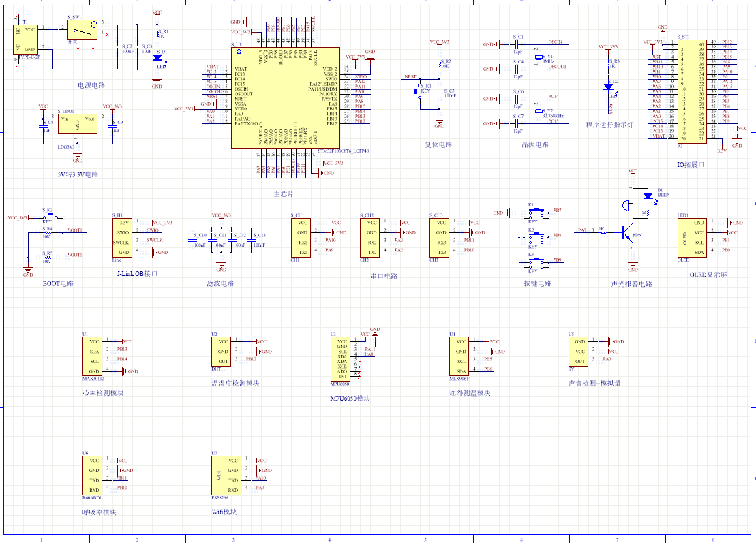Screen dimensions: 756x543
Task: Click the 'MPU6050模块' label
Action: click(x=350, y=399)
